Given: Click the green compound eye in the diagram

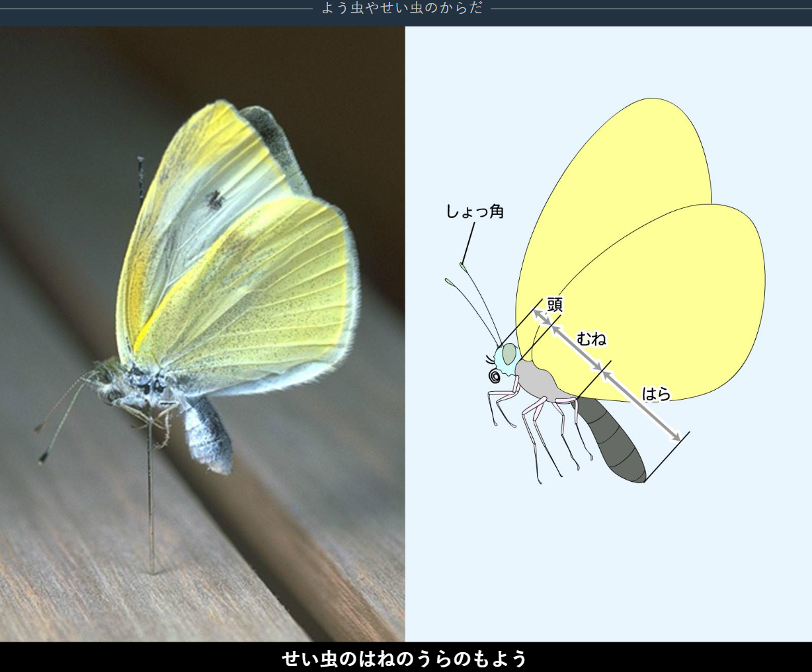Looking at the screenshot, I should coord(508,355).
